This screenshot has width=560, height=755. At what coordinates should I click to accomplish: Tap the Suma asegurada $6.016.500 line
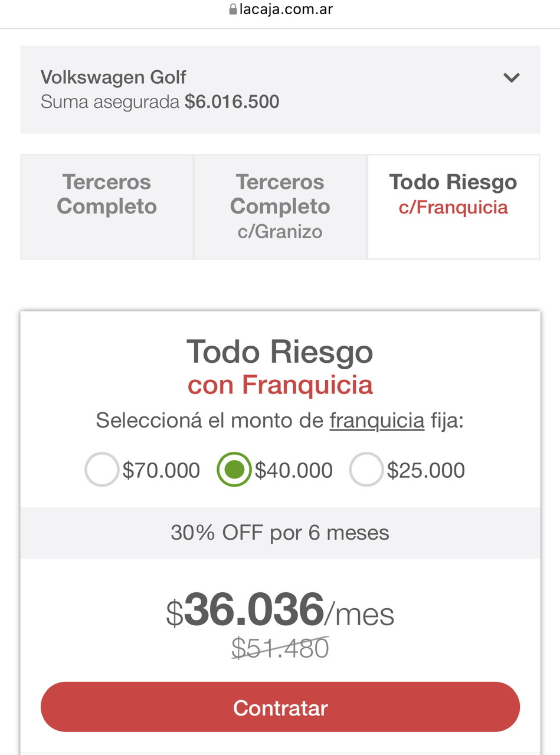coord(160,102)
